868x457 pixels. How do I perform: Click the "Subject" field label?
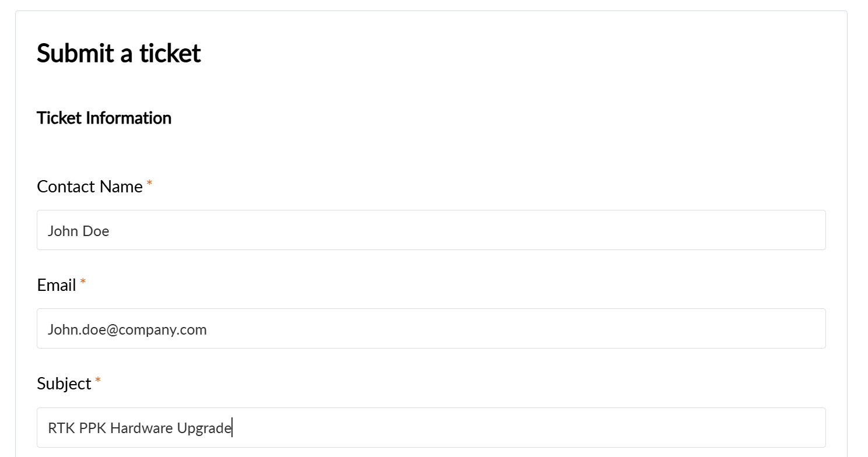(x=64, y=384)
